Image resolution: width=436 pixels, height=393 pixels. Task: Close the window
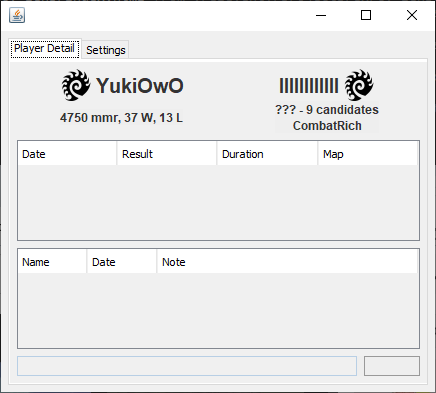(412, 15)
